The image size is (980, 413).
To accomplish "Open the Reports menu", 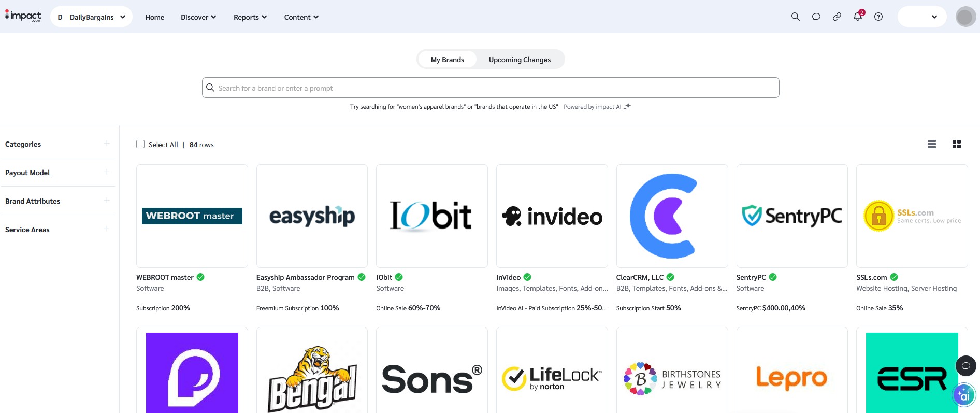I will [x=250, y=17].
